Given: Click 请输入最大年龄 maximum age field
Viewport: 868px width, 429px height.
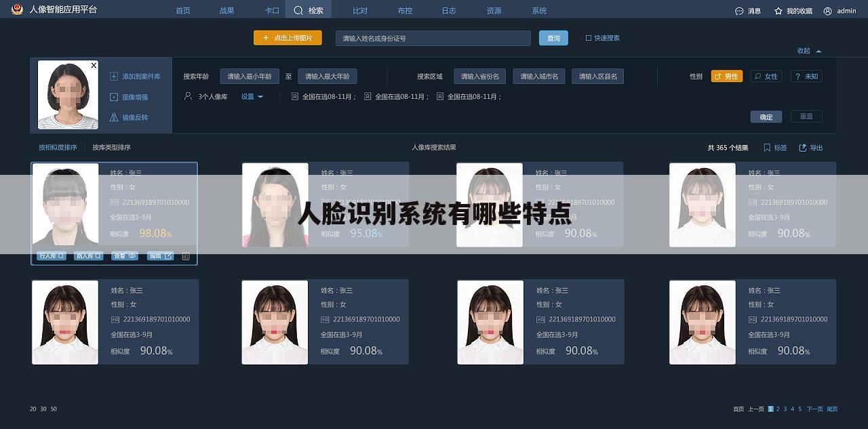Looking at the screenshot, I should pos(328,77).
